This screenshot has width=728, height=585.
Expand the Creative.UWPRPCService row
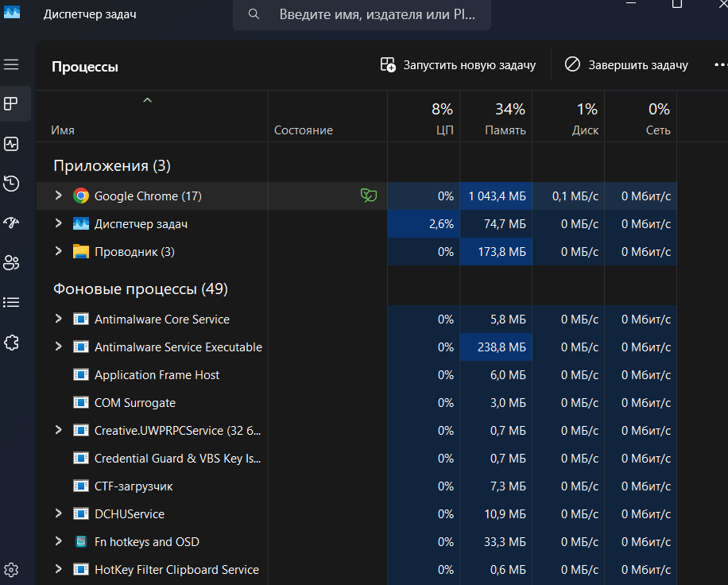(x=59, y=430)
